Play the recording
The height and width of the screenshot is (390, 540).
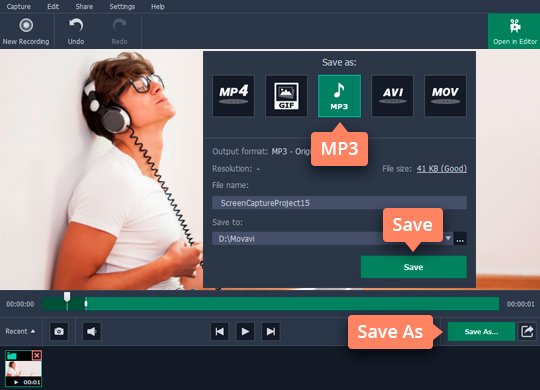[x=245, y=331]
